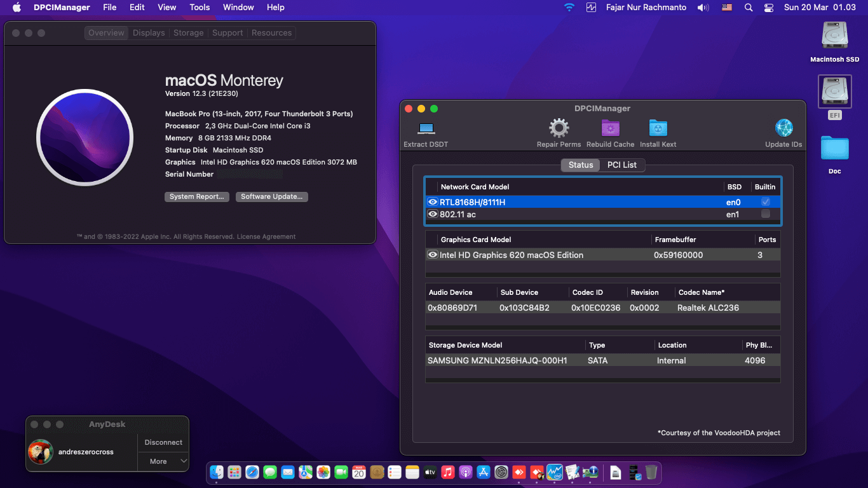Click the Disconnect button in AnyDesk

[163, 442]
